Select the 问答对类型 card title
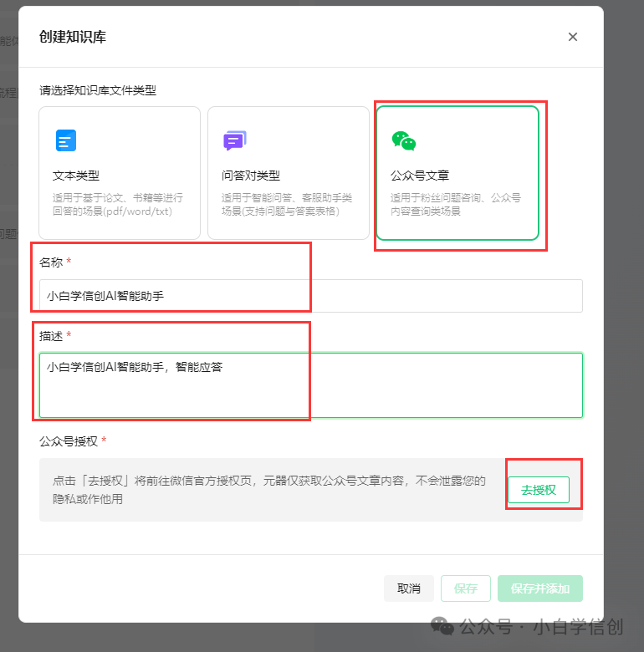This screenshot has width=644, height=652. [x=251, y=176]
